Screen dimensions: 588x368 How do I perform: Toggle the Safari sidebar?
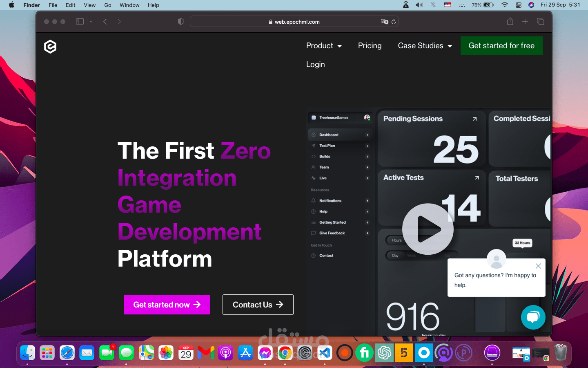tap(80, 21)
